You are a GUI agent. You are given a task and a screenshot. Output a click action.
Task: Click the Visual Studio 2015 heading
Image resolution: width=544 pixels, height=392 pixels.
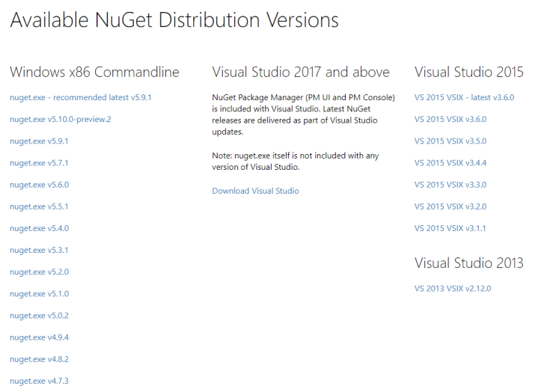(468, 72)
